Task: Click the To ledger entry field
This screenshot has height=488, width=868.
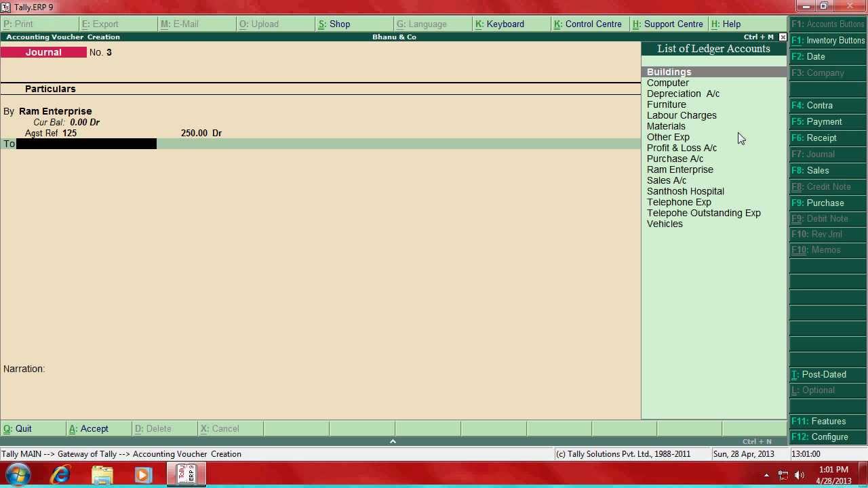Action: (86, 144)
